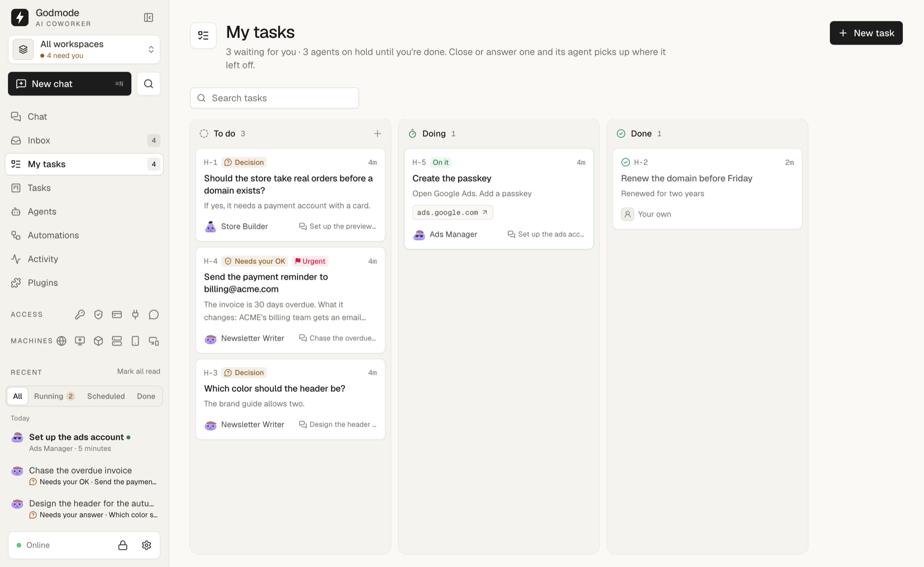This screenshot has width=924, height=567.
Task: Focus the Search tasks field
Action: tap(274, 98)
